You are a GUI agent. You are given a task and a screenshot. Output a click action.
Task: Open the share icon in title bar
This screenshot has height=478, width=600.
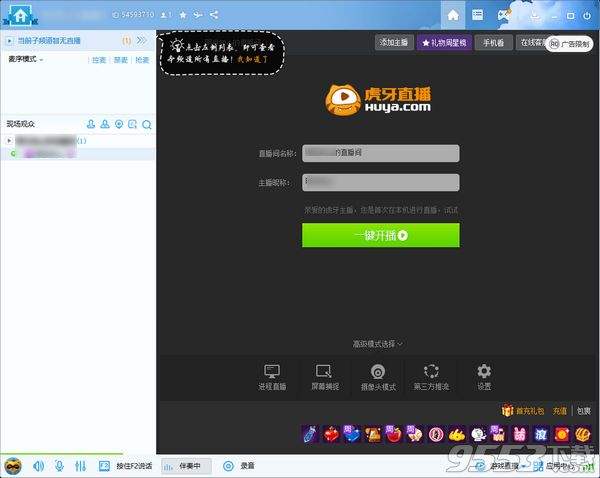pyautogui.click(x=214, y=15)
